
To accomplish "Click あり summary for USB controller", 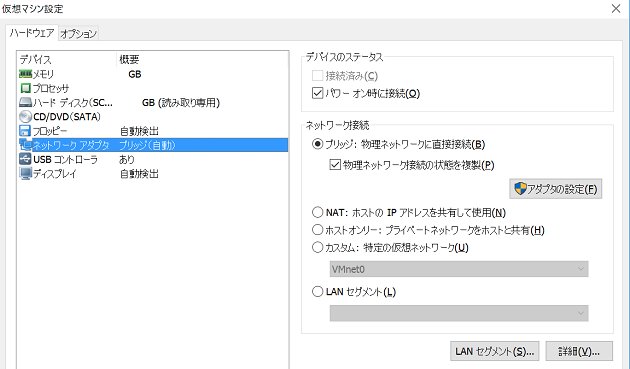I will [x=127, y=159].
